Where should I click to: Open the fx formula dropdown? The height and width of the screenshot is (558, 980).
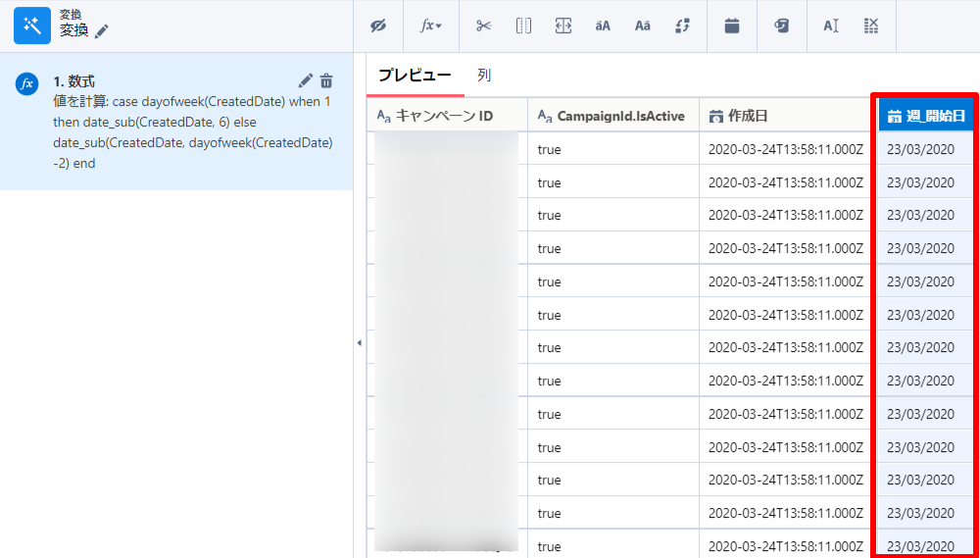click(431, 26)
